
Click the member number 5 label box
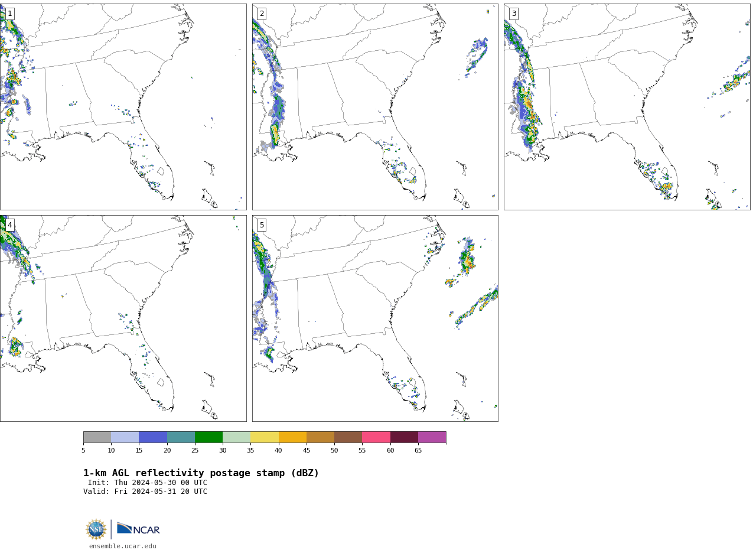point(262,225)
